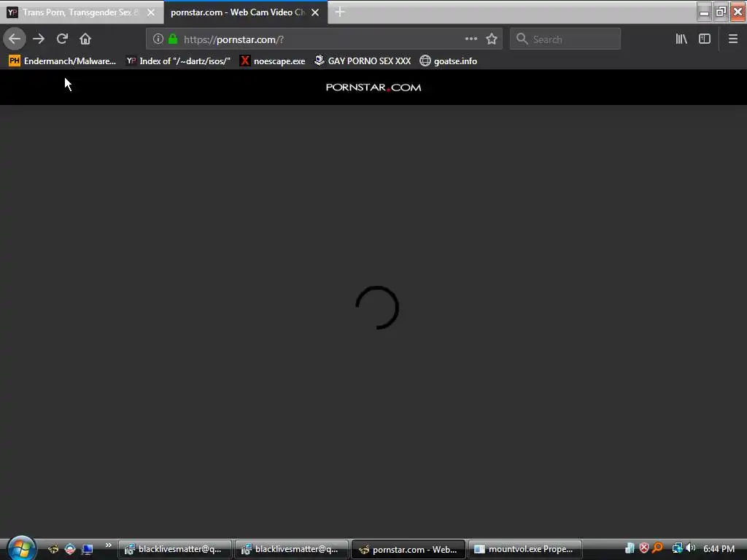This screenshot has height=560, width=747.
Task: Launch the first quick launch icon
Action: (x=53, y=549)
